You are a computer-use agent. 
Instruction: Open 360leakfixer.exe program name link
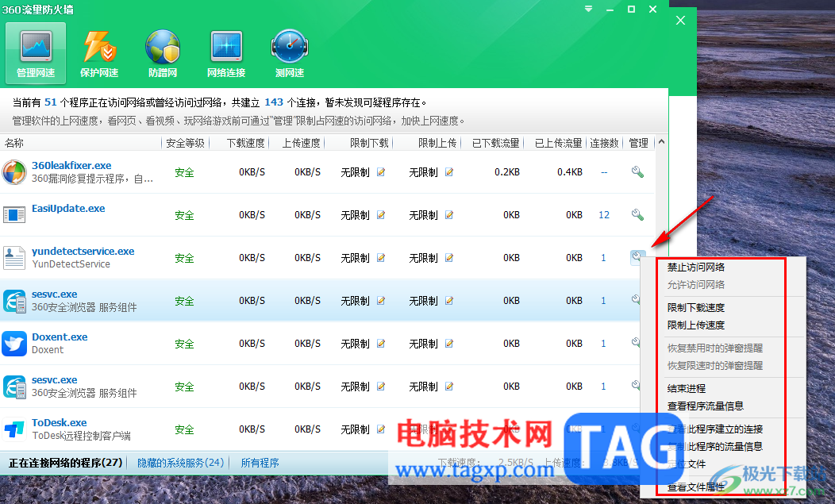pos(71,166)
